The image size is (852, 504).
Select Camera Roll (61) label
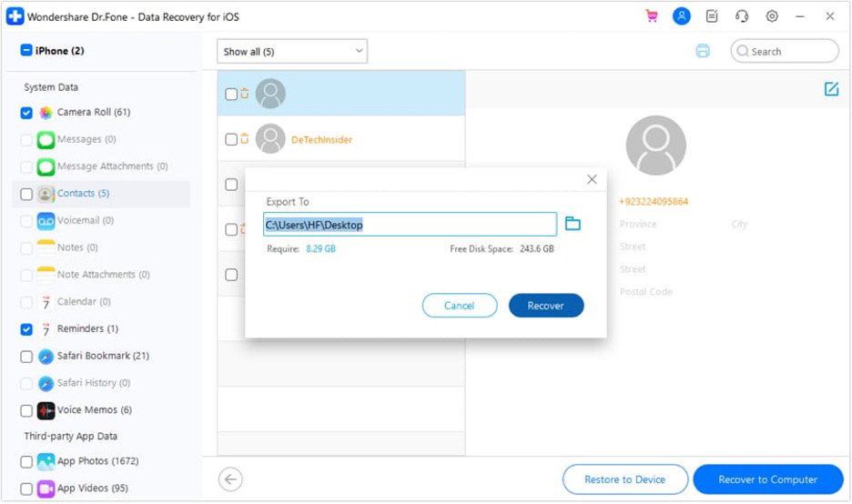coord(94,112)
